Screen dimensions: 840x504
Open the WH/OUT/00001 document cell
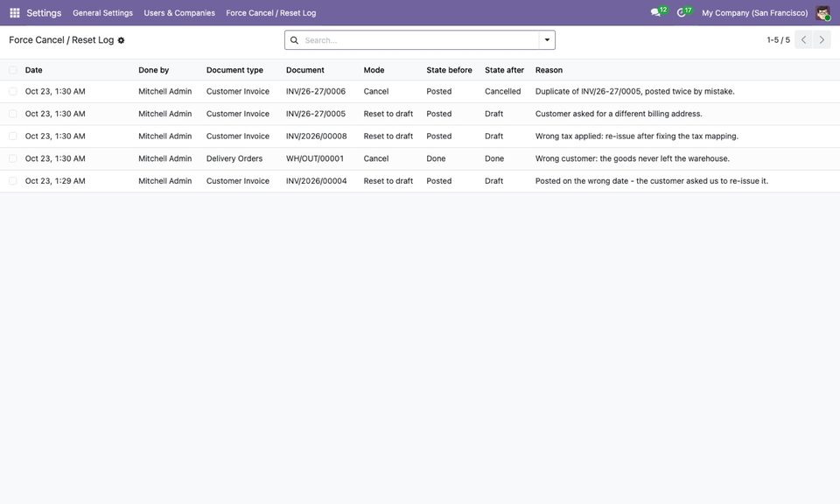[x=315, y=159]
